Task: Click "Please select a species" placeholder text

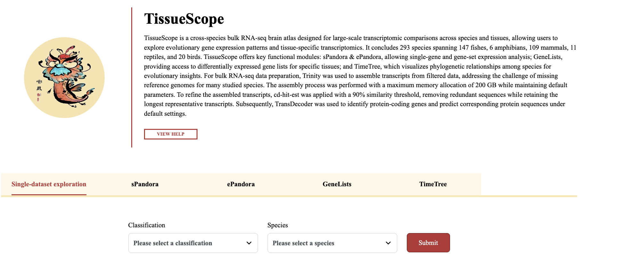Action: [303, 243]
